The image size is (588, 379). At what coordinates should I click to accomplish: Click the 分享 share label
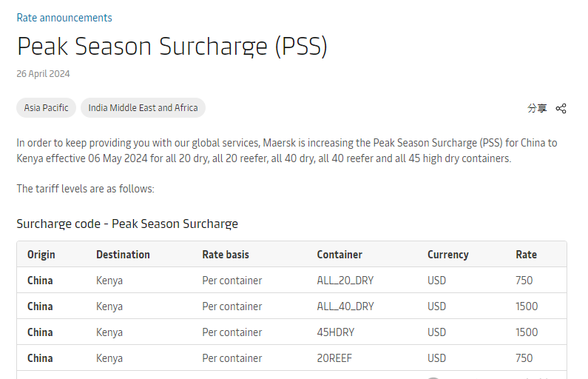pyautogui.click(x=537, y=109)
